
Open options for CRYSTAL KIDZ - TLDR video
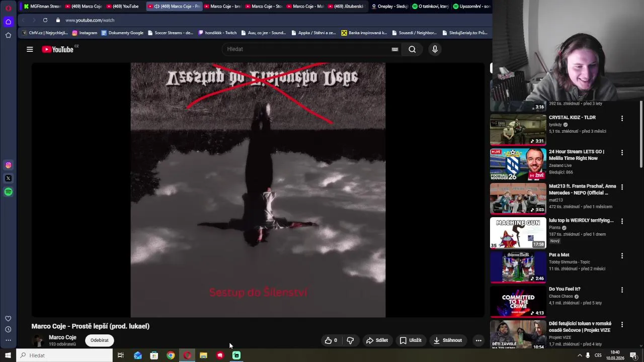click(622, 119)
